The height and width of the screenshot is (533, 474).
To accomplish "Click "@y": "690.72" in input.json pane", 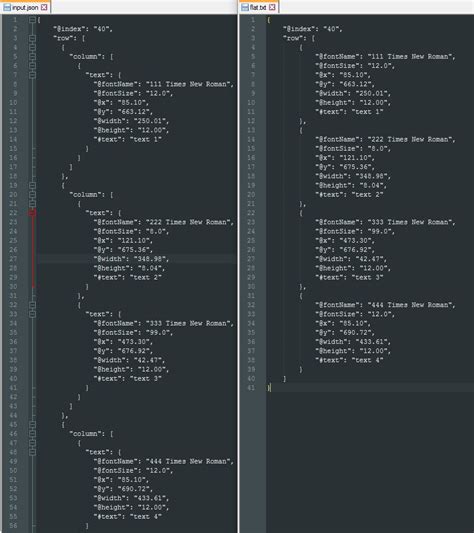I will point(123,489).
